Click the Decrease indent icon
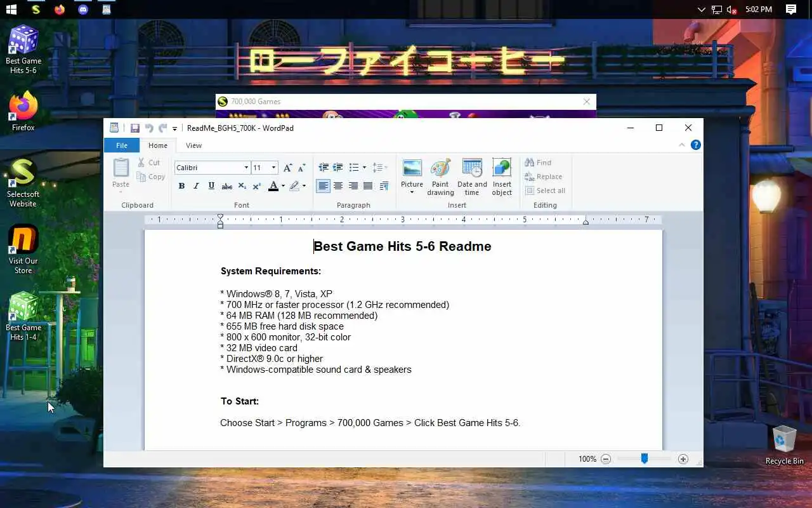 pyautogui.click(x=324, y=168)
